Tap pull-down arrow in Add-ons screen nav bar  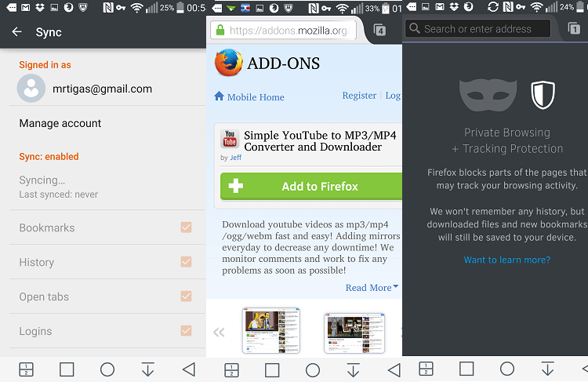pyautogui.click(x=353, y=370)
